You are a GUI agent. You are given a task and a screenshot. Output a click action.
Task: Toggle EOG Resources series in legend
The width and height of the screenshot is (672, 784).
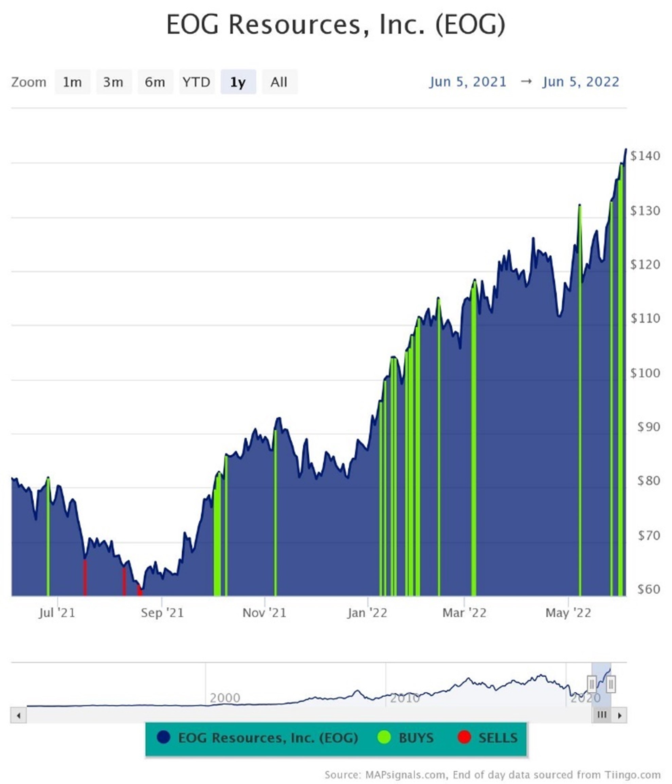(257, 737)
